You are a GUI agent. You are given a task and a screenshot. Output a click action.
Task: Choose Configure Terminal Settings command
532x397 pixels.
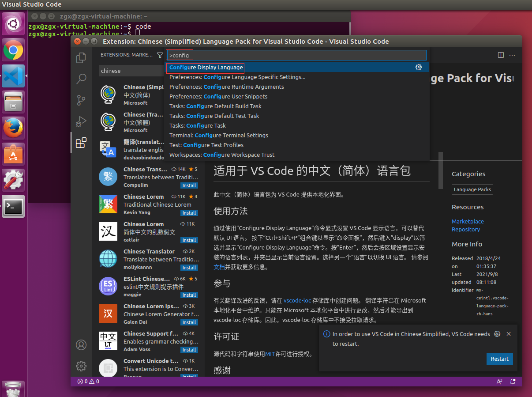[x=297, y=135]
